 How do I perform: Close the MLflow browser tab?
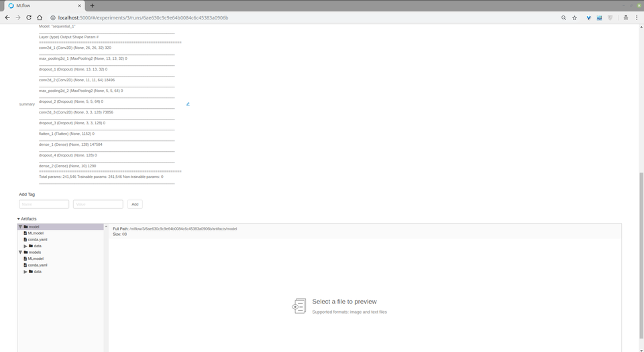click(x=79, y=6)
